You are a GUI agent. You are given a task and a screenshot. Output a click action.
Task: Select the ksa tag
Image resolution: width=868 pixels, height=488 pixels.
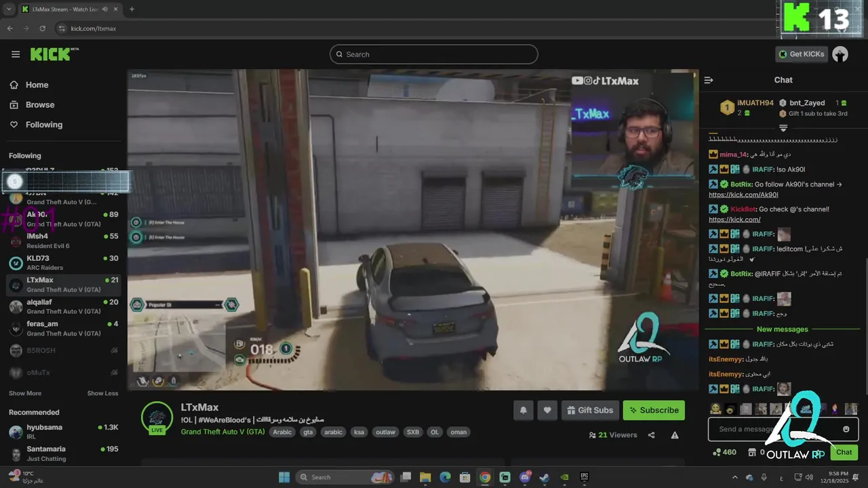coord(359,432)
